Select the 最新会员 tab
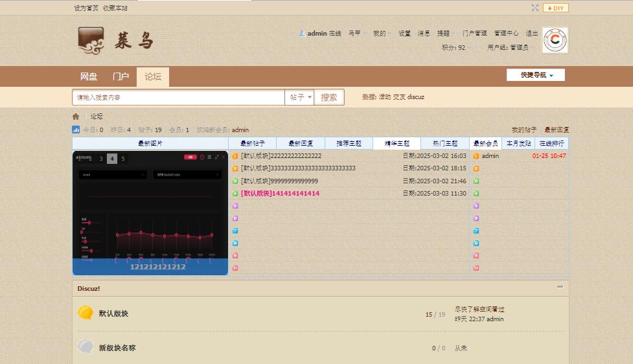This screenshot has width=633, height=364. (486, 143)
